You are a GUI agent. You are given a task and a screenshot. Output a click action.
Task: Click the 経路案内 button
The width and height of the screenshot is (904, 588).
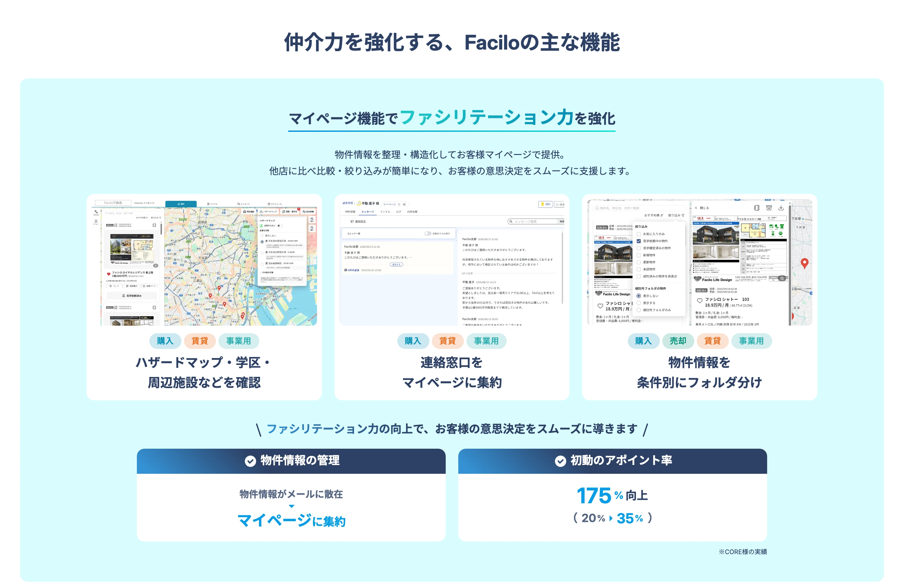coord(132,286)
